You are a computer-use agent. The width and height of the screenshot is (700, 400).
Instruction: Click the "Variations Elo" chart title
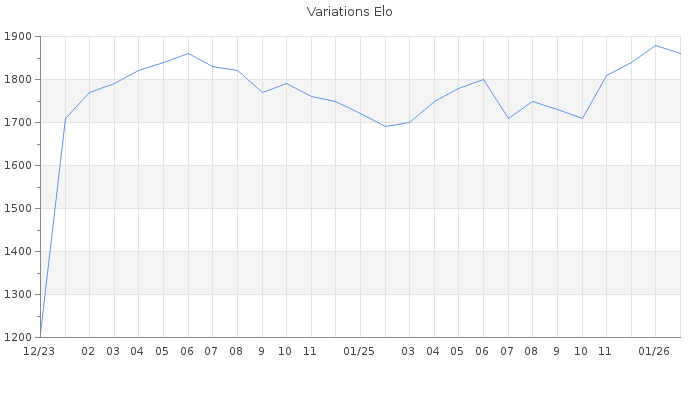tap(349, 12)
